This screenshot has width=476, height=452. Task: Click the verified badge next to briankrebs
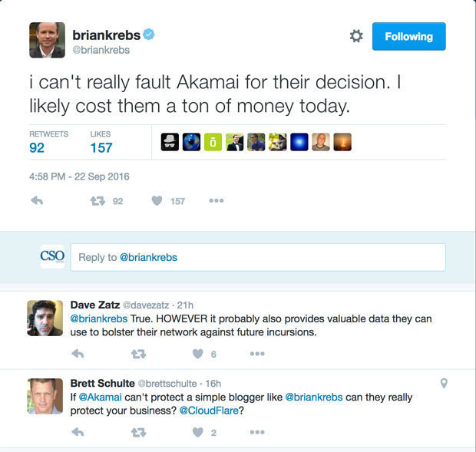152,35
